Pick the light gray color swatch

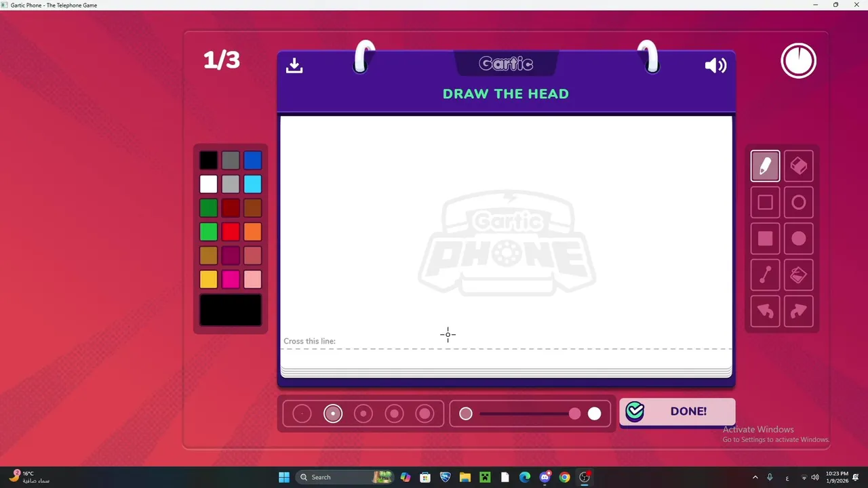pos(231,184)
